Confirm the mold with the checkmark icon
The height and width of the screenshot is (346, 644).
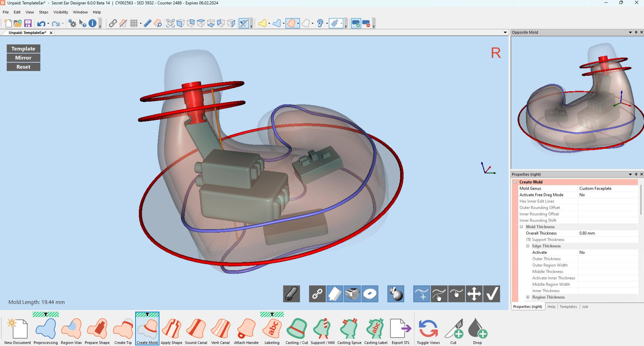[492, 294]
